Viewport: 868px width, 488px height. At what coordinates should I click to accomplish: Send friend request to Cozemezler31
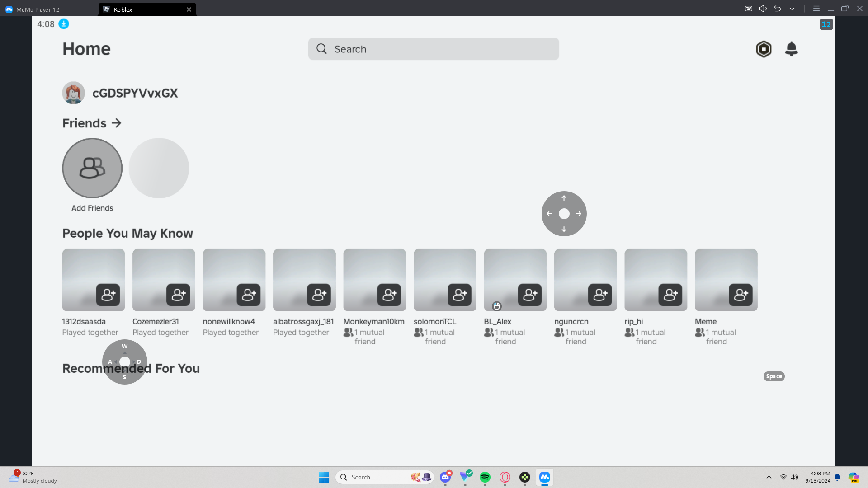tap(178, 295)
